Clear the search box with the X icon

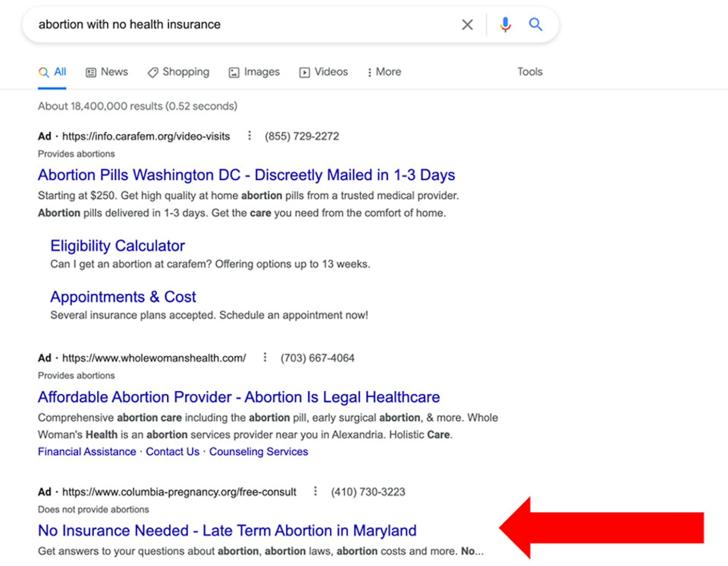[x=467, y=25]
